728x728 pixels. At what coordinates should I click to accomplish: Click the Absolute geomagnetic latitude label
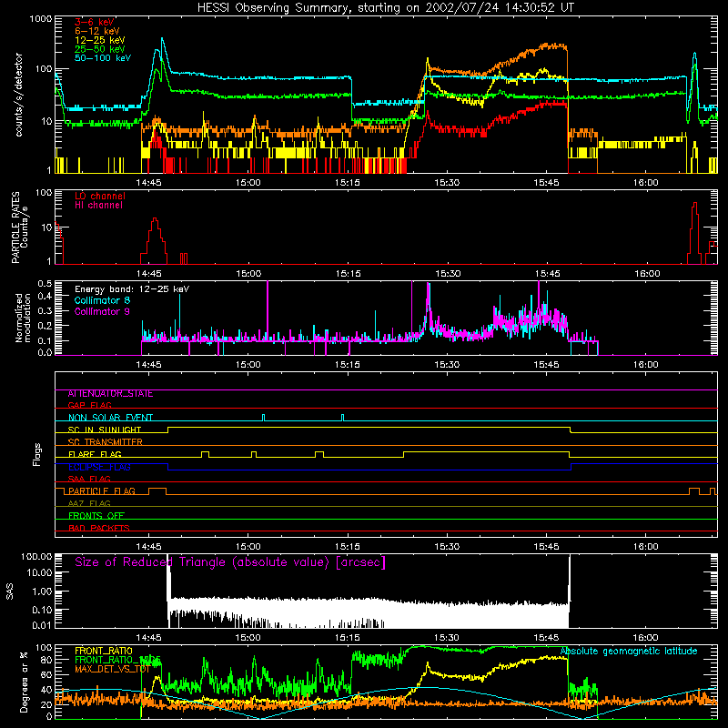[629, 651]
